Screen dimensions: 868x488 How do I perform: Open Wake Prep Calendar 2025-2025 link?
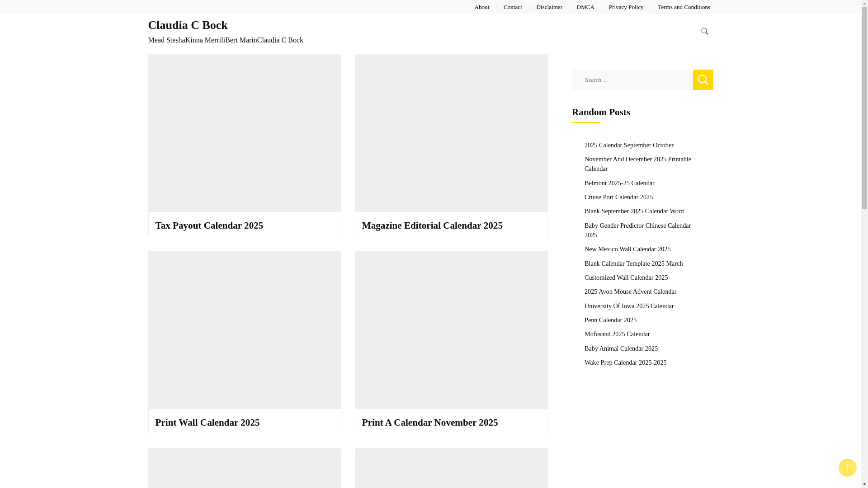pos(625,362)
